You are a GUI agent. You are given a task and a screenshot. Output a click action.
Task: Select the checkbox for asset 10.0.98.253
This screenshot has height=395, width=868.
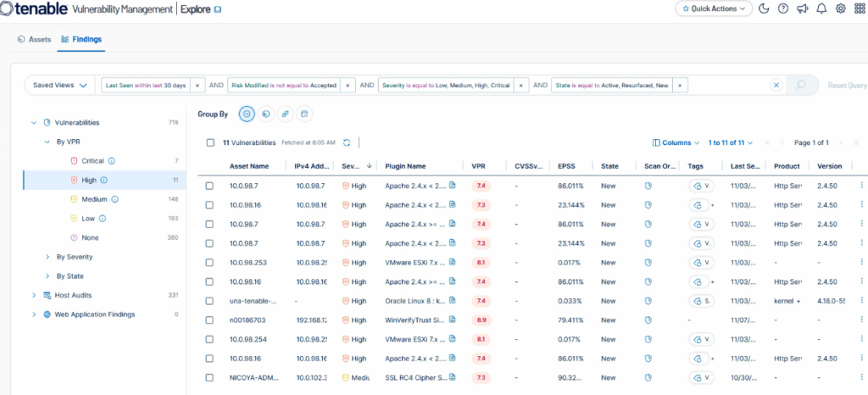[210, 262]
